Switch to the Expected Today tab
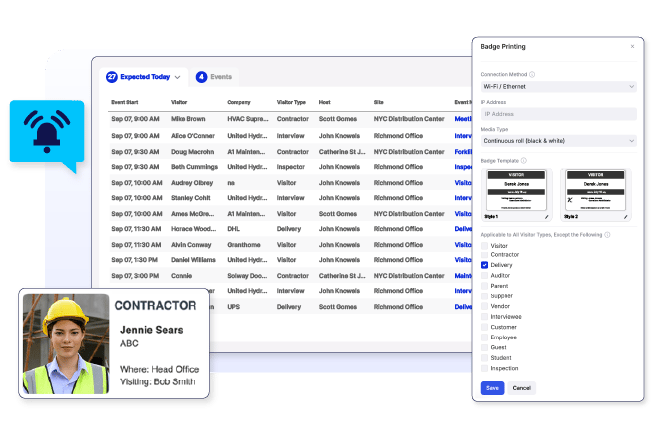The image size is (662, 422). pyautogui.click(x=145, y=77)
